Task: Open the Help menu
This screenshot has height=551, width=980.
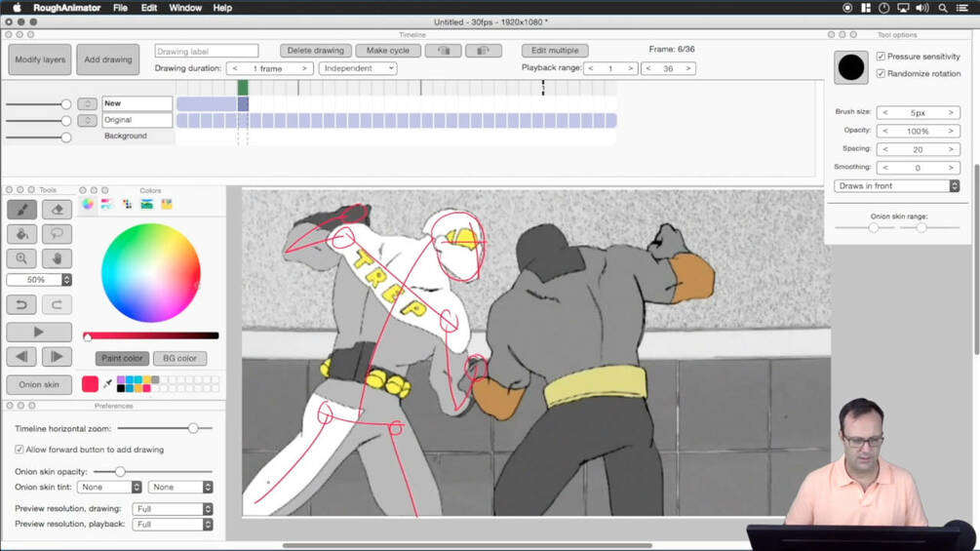Action: (x=222, y=8)
